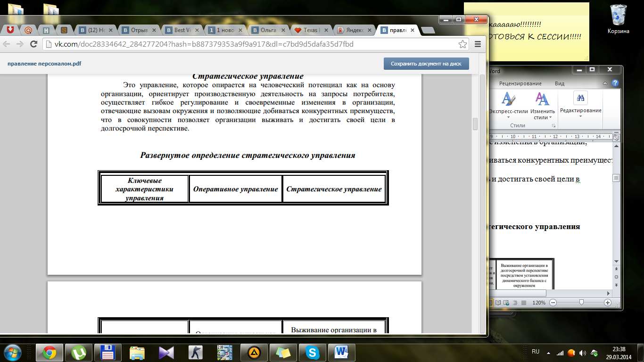Reload the page in Chrome

[33, 44]
